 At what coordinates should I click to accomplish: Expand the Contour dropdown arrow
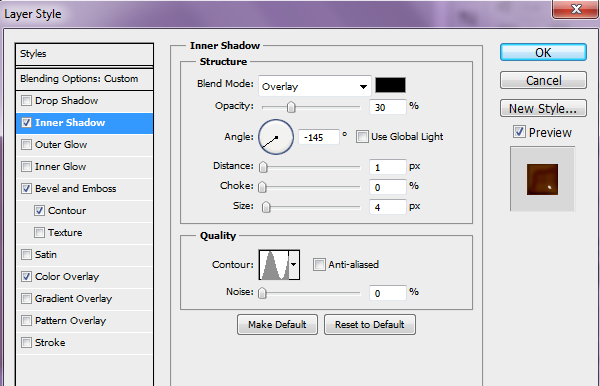294,265
